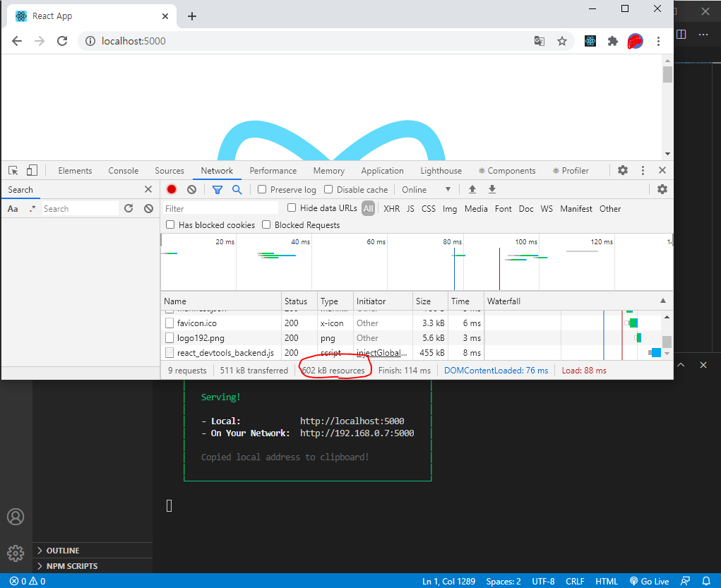Image resolution: width=721 pixels, height=588 pixels.
Task: Refresh search results
Action: click(x=129, y=209)
